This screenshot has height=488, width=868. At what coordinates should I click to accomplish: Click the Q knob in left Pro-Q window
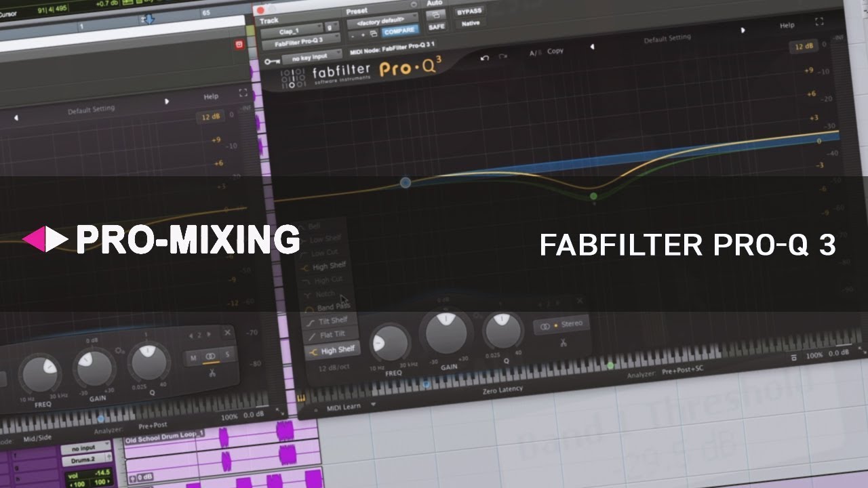[x=149, y=363]
